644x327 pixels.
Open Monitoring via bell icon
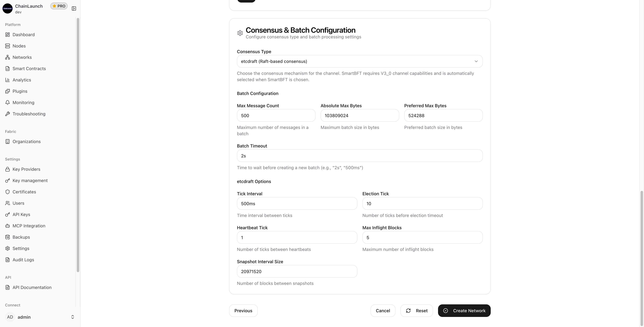8,103
